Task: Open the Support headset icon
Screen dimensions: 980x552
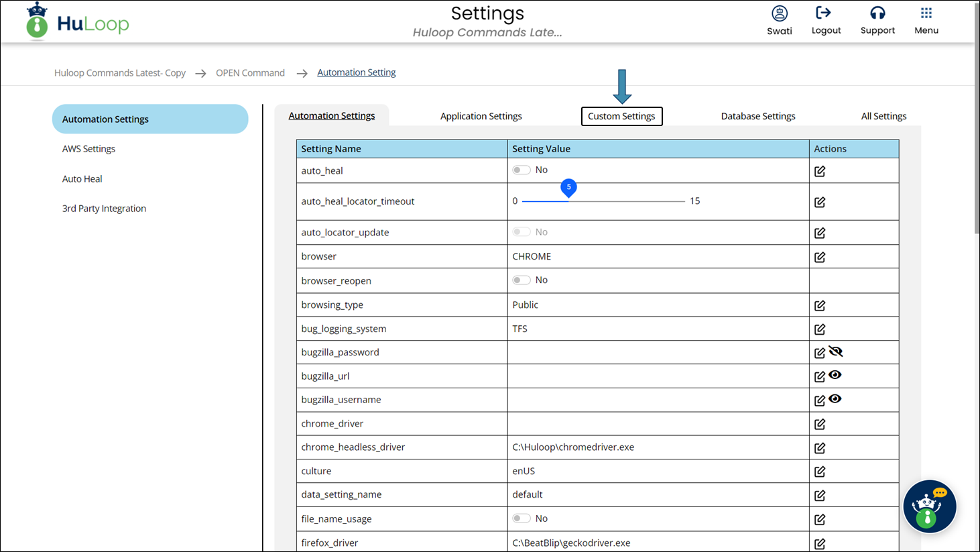Action: coord(877,13)
